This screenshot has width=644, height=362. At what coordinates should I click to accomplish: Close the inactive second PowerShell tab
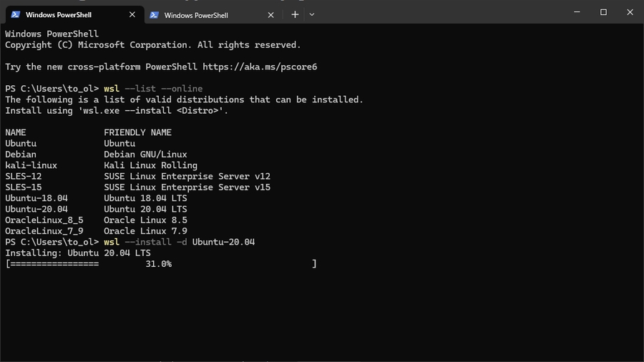click(x=270, y=15)
